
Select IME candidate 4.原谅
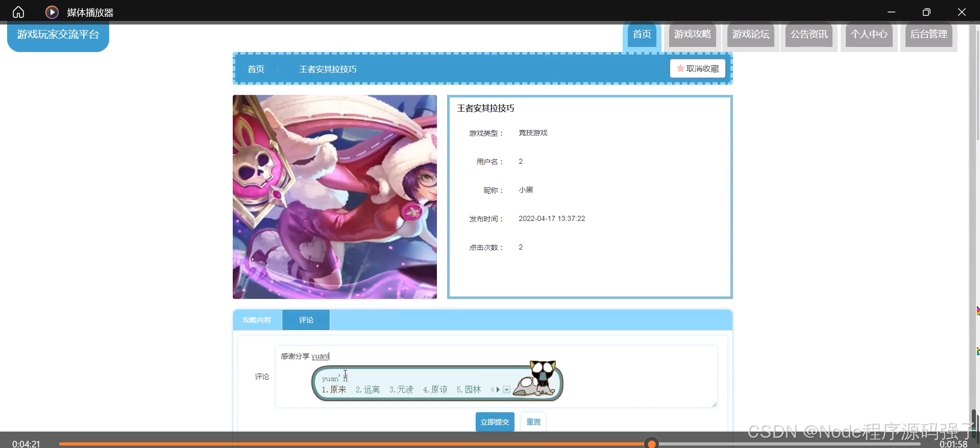coord(435,389)
